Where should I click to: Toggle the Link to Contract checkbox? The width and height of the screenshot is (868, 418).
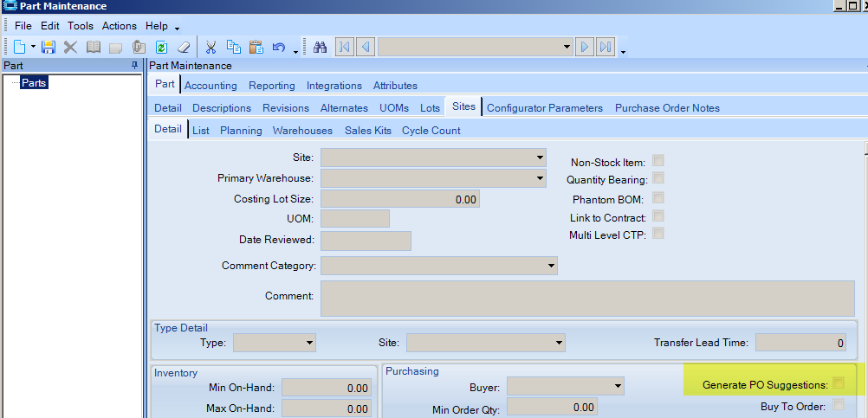658,216
